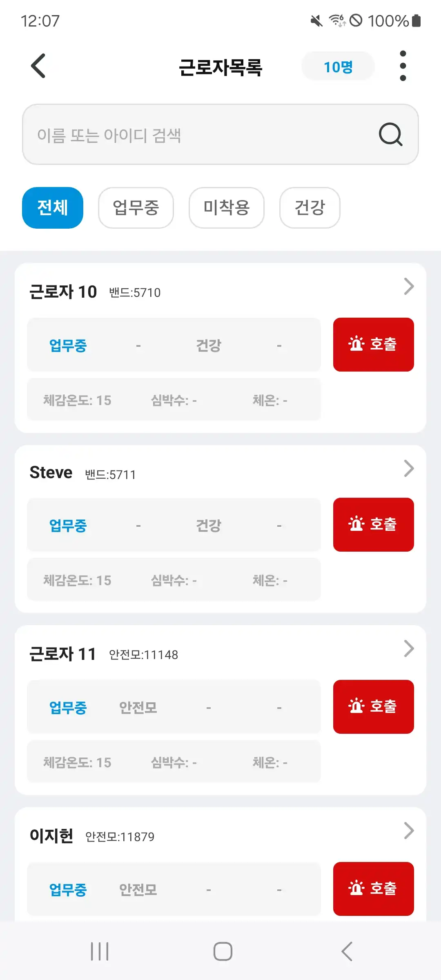Open the three-dot overflow menu

point(403,66)
